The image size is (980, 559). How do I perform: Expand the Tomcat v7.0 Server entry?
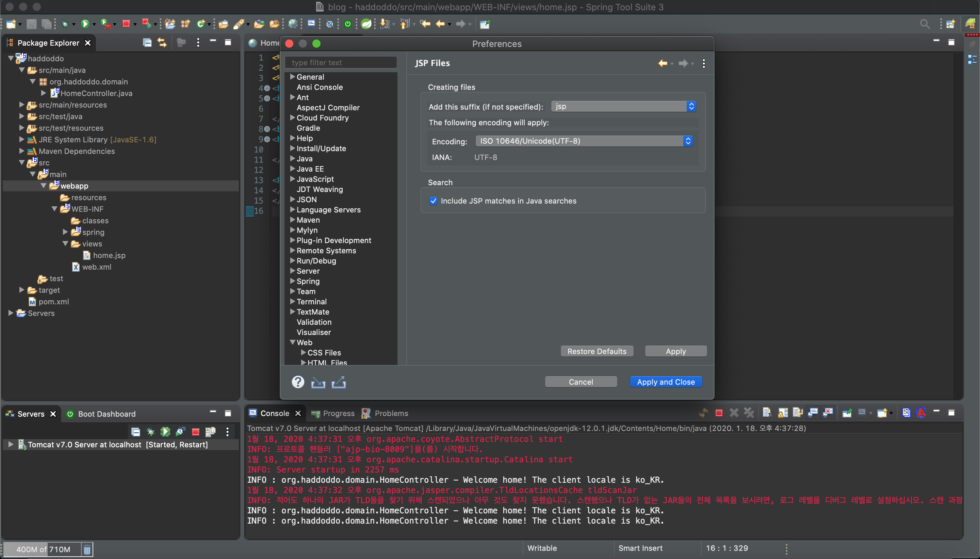click(11, 445)
